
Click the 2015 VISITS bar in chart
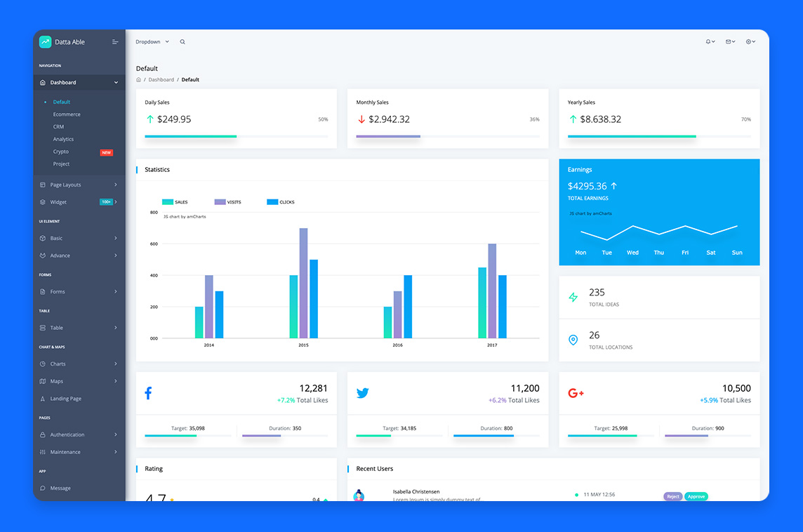304,283
